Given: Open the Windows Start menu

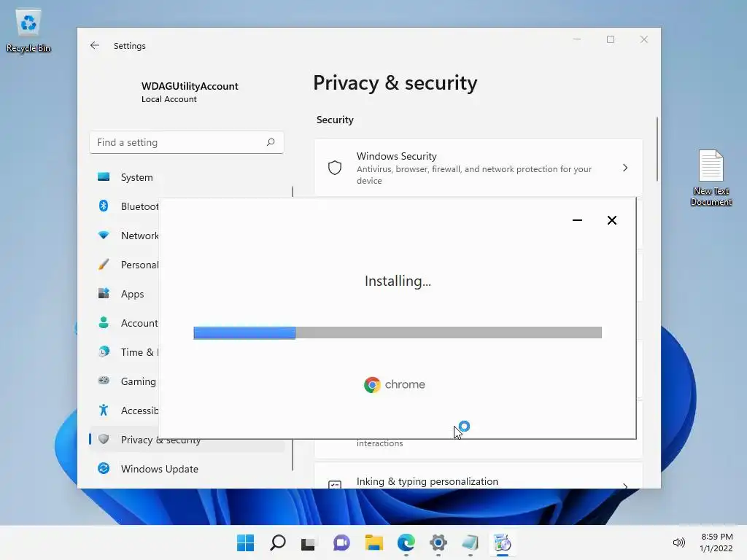Looking at the screenshot, I should (245, 542).
